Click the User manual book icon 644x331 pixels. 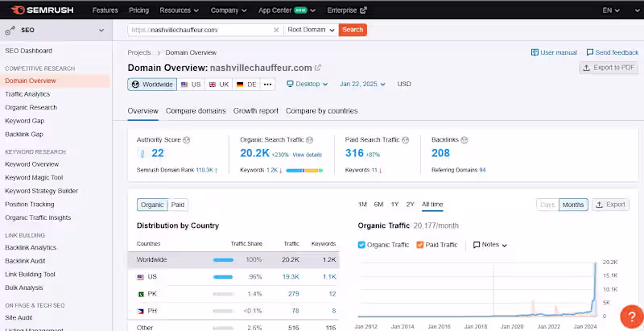click(x=535, y=52)
